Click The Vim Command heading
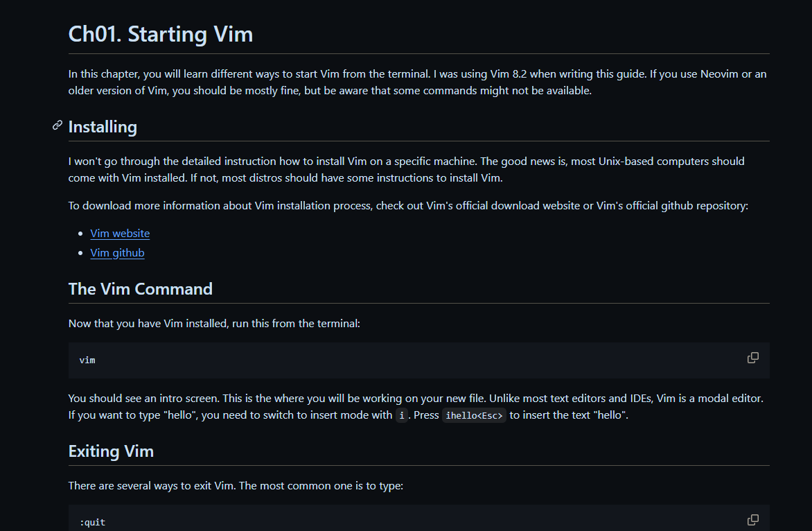 141,289
